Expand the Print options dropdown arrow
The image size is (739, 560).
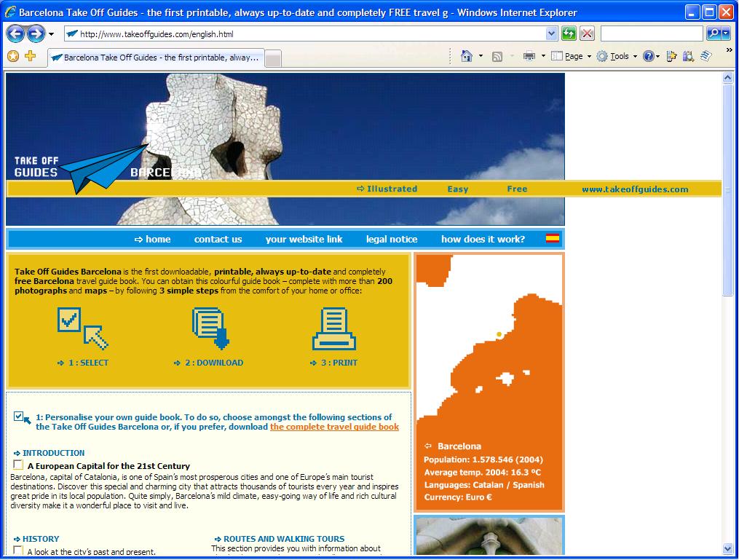pos(543,56)
